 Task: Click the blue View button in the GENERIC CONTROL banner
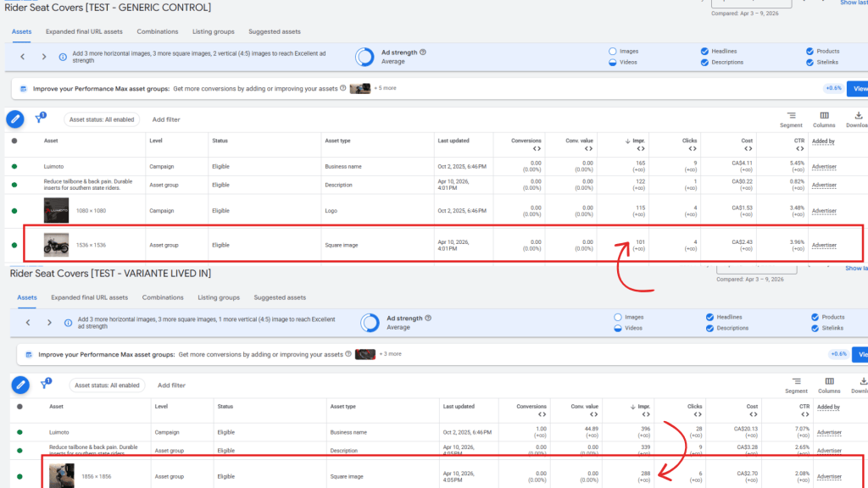click(x=858, y=88)
